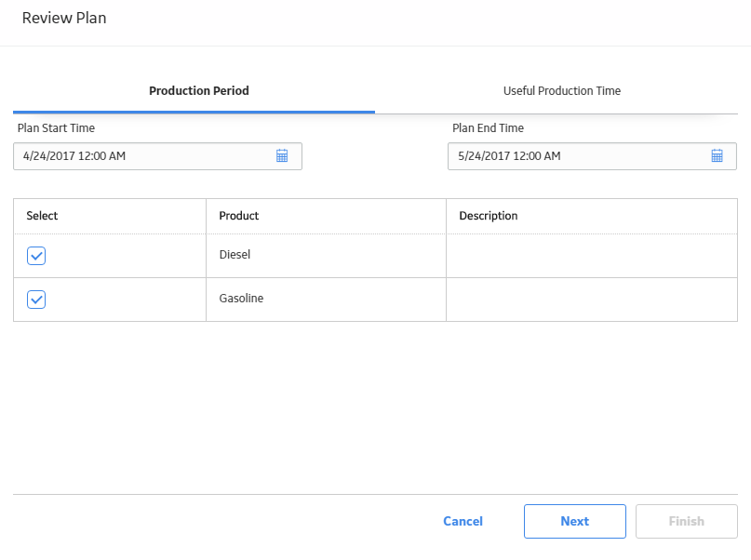Select the Gasoline product cell
Viewport: 751px width, 560px height.
point(326,300)
